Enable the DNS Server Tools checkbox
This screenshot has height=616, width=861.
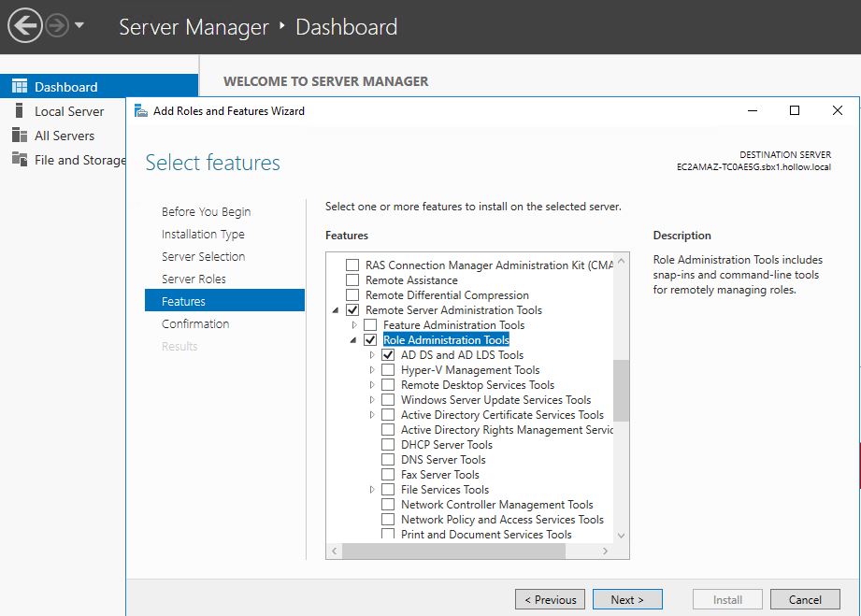coord(388,460)
